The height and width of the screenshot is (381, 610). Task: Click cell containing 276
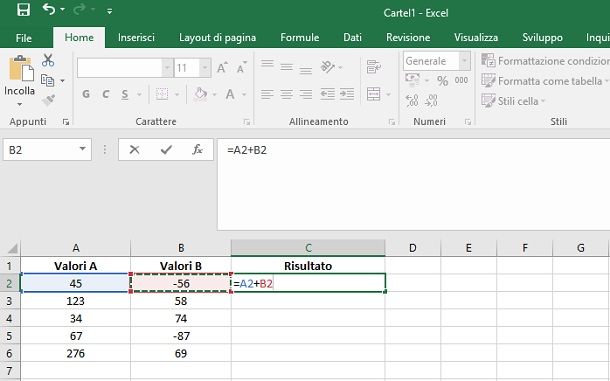pos(75,353)
